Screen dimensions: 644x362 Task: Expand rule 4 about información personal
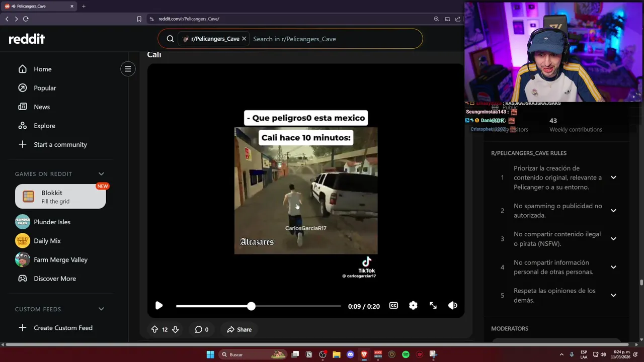[613, 267]
